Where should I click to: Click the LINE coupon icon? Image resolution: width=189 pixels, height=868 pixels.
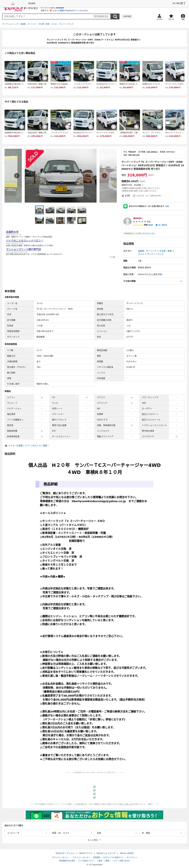pos(126,206)
